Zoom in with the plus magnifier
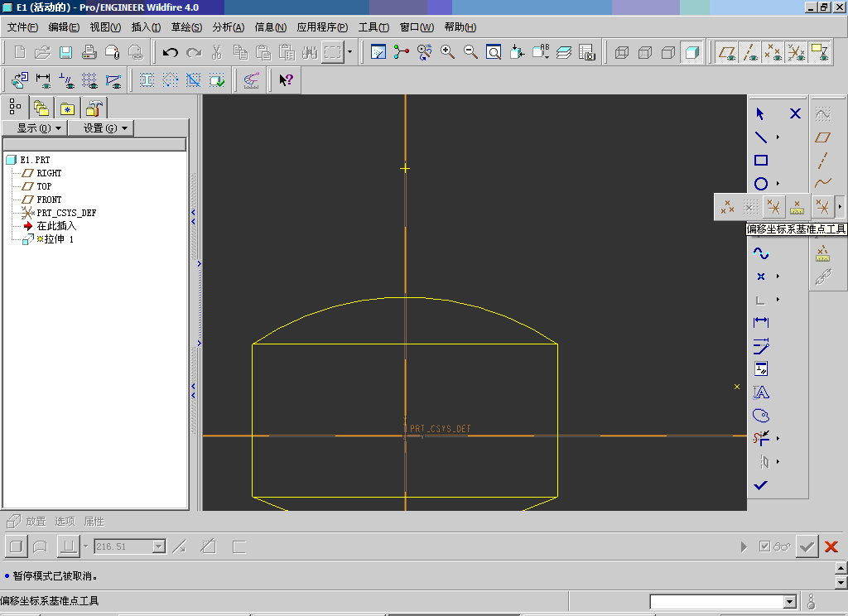848x616 pixels. pyautogui.click(x=447, y=52)
